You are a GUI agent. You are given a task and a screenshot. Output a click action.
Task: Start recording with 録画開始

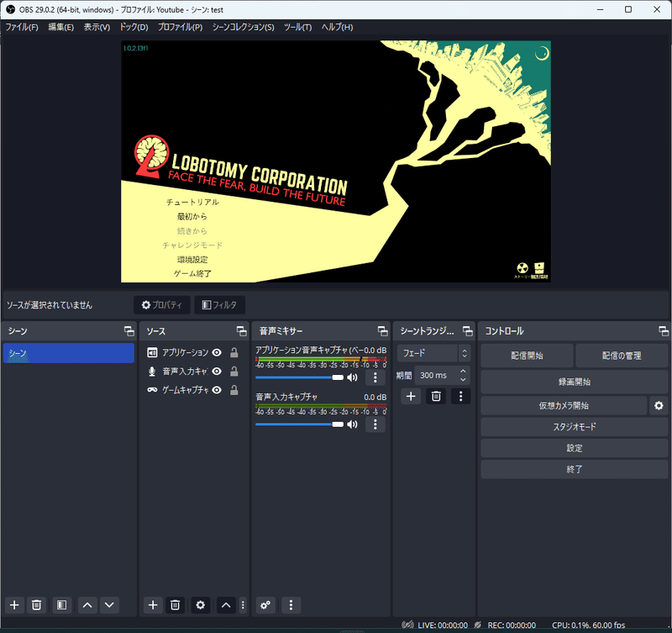tap(575, 382)
